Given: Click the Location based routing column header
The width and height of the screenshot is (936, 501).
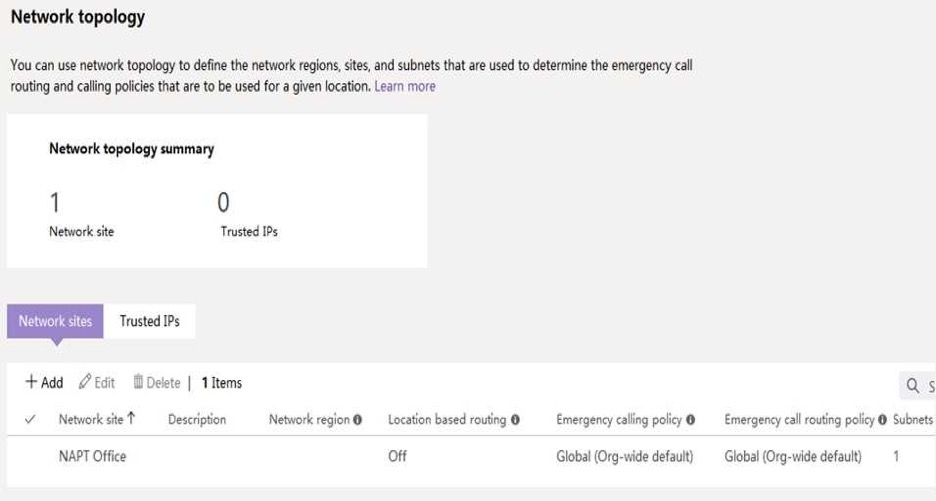Looking at the screenshot, I should pyautogui.click(x=447, y=420).
